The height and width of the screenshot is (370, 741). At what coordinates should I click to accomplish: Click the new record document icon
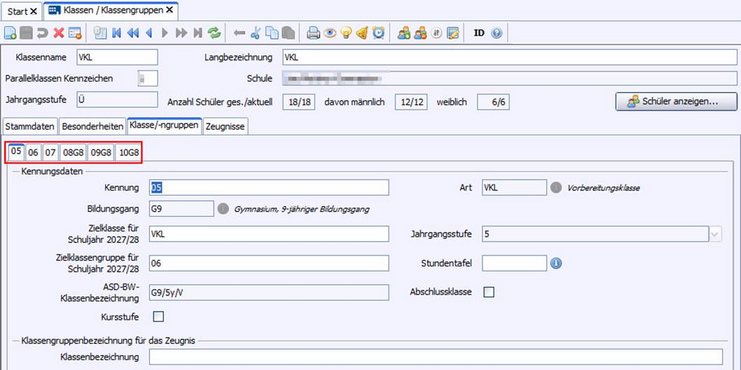click(10, 33)
